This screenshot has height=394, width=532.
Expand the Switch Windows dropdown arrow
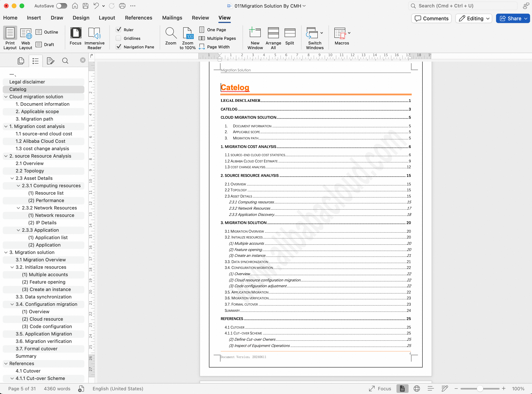322,33
